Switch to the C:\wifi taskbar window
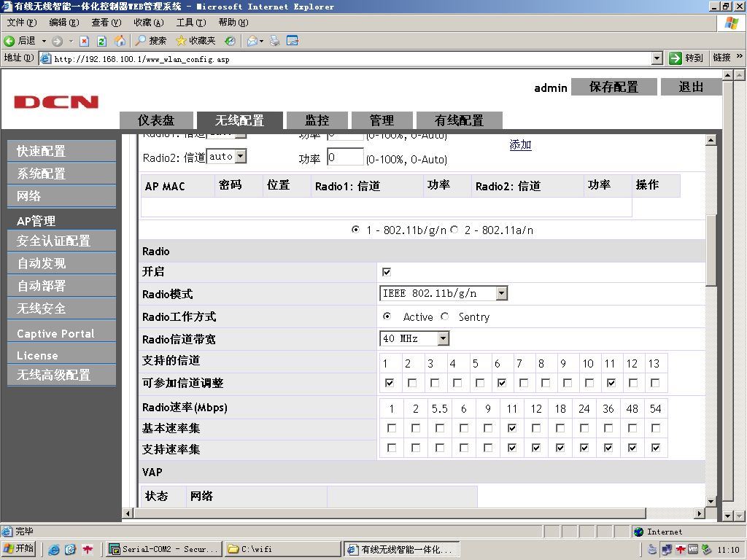This screenshot has width=747, height=560. point(282,549)
